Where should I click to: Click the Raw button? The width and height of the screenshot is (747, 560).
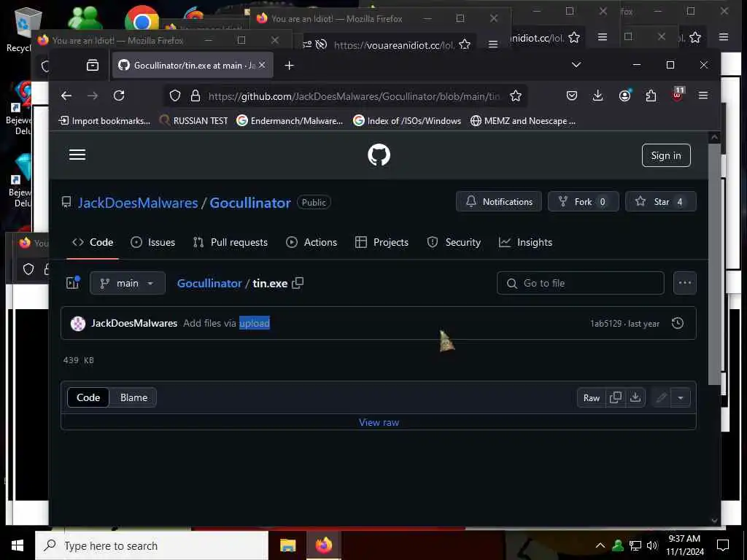pos(591,397)
